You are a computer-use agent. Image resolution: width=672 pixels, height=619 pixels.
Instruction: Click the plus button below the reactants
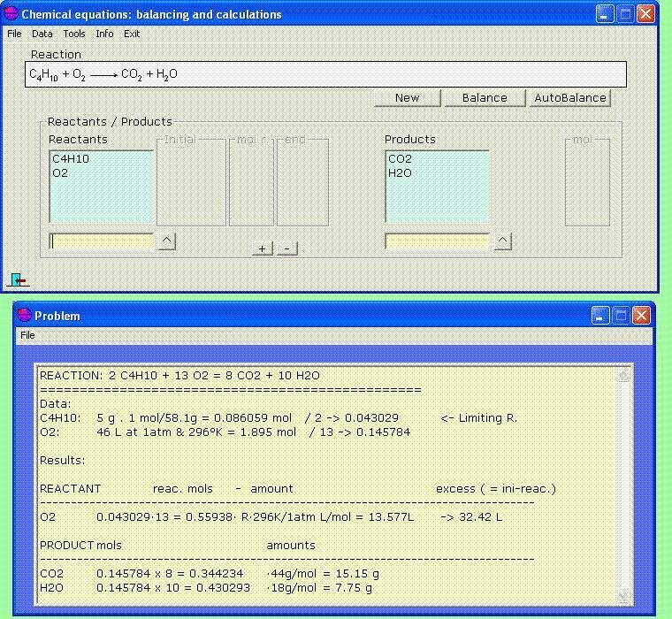(262, 248)
